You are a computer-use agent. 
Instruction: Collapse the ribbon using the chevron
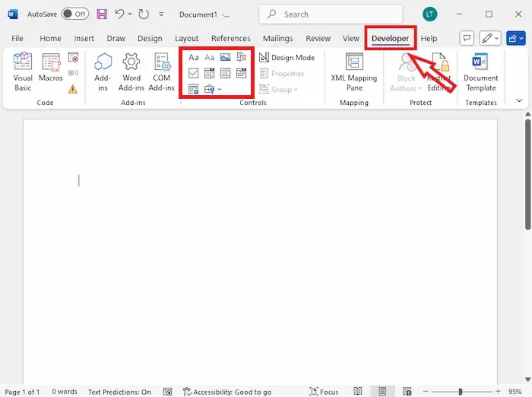pyautogui.click(x=519, y=100)
